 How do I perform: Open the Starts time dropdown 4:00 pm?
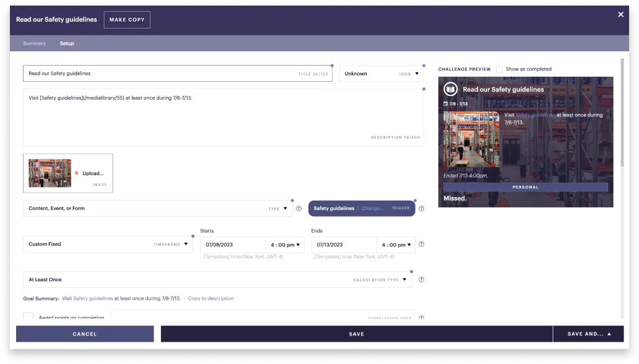point(285,245)
